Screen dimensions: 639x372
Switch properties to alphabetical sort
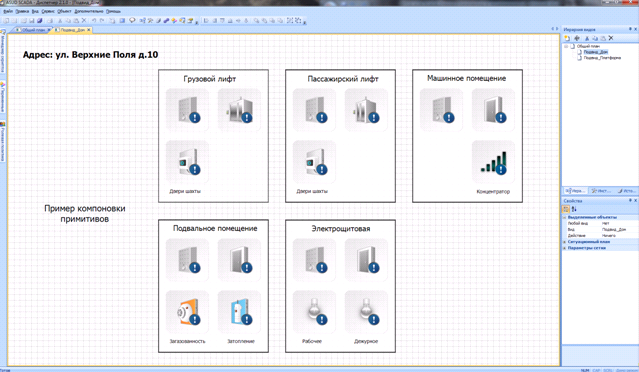[574, 209]
